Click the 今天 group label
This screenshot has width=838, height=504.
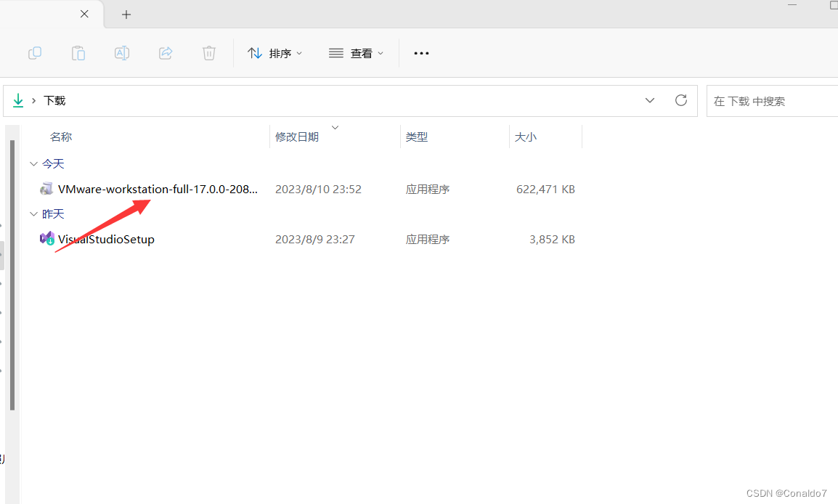53,163
